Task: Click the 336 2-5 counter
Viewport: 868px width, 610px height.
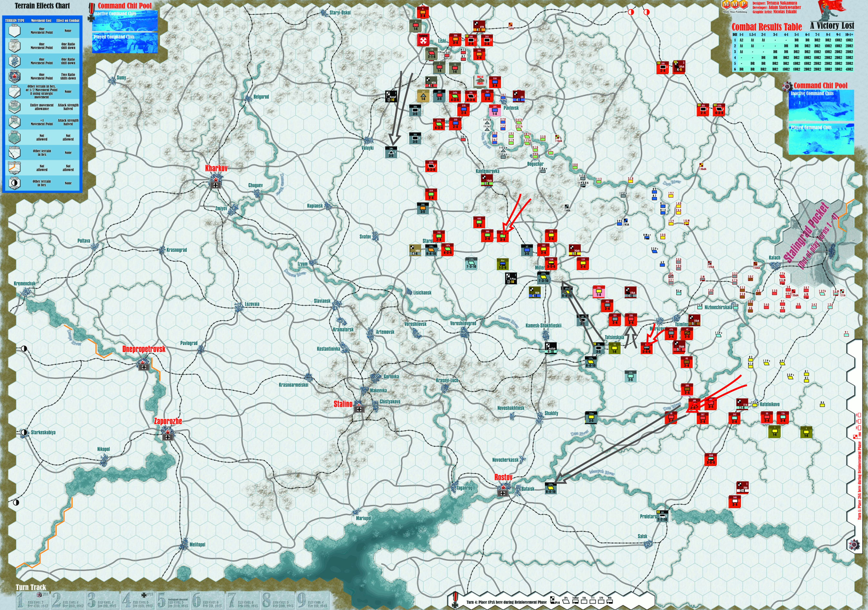Action: [631, 376]
